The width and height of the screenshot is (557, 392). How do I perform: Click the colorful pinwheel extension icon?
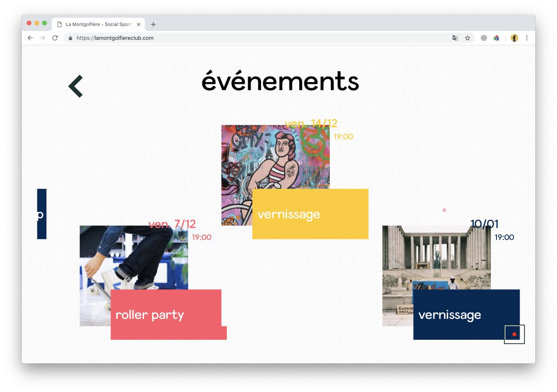point(496,38)
